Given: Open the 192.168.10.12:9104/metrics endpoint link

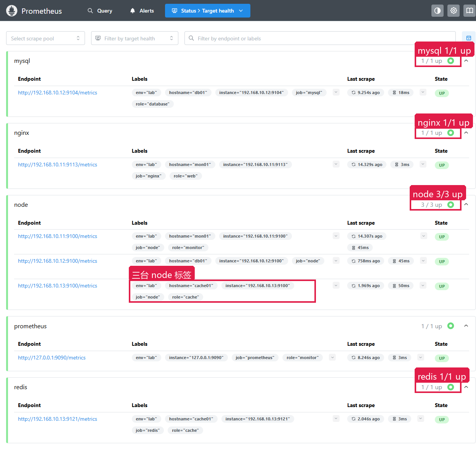Looking at the screenshot, I should pyautogui.click(x=58, y=93).
